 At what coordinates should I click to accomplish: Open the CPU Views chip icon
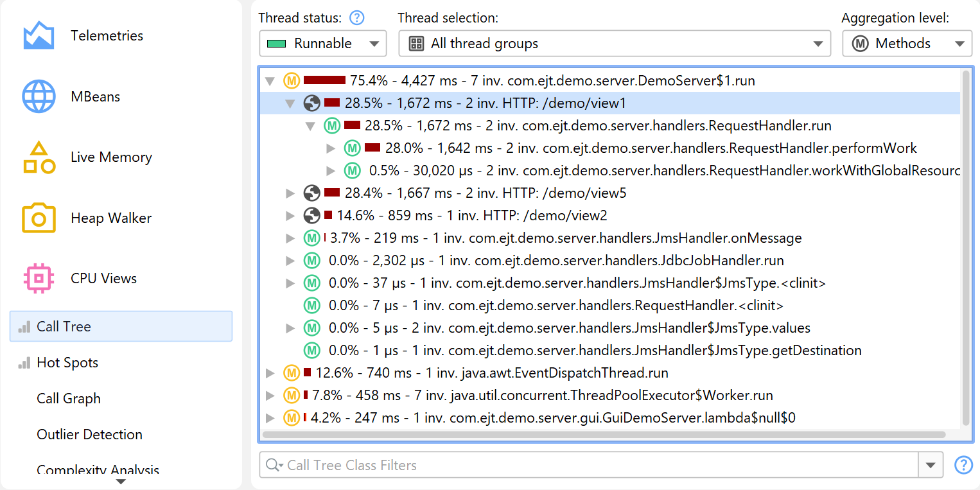pos(39,278)
